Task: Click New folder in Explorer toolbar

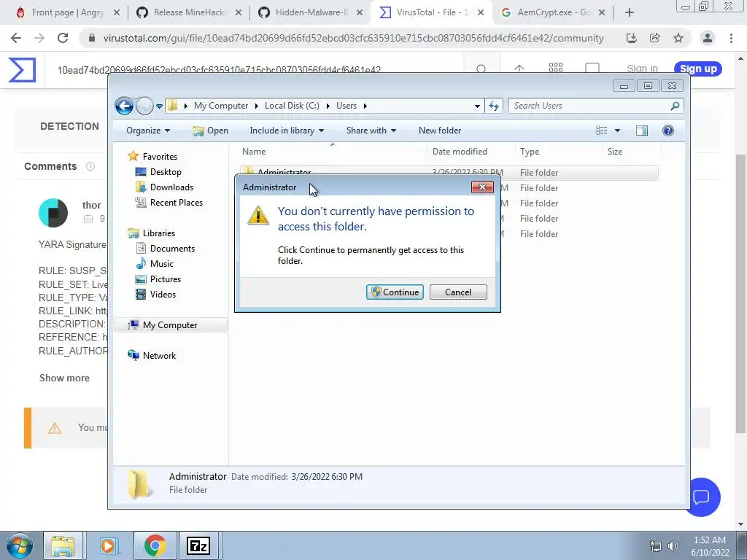Action: [x=440, y=131]
